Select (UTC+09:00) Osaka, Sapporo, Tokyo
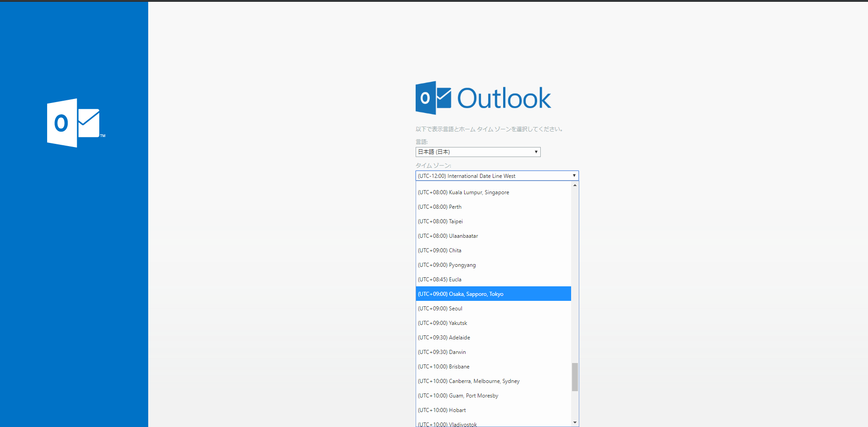This screenshot has width=868, height=427. pos(493,294)
